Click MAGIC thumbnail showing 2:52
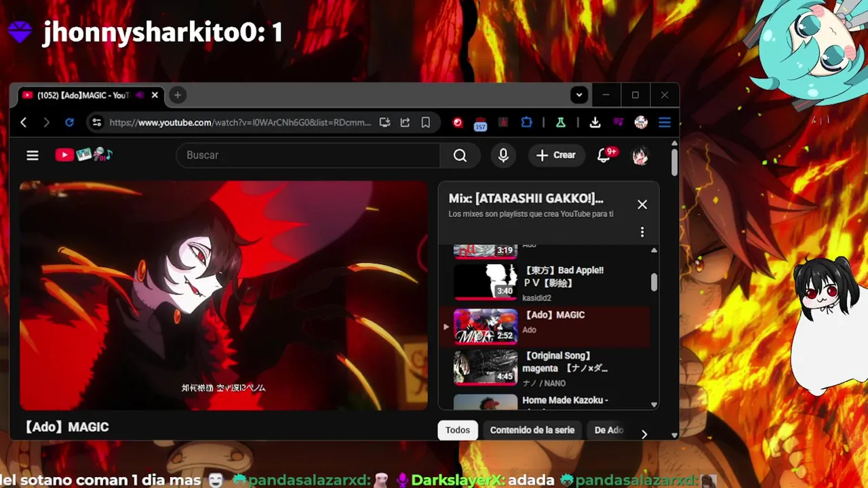 coord(485,326)
